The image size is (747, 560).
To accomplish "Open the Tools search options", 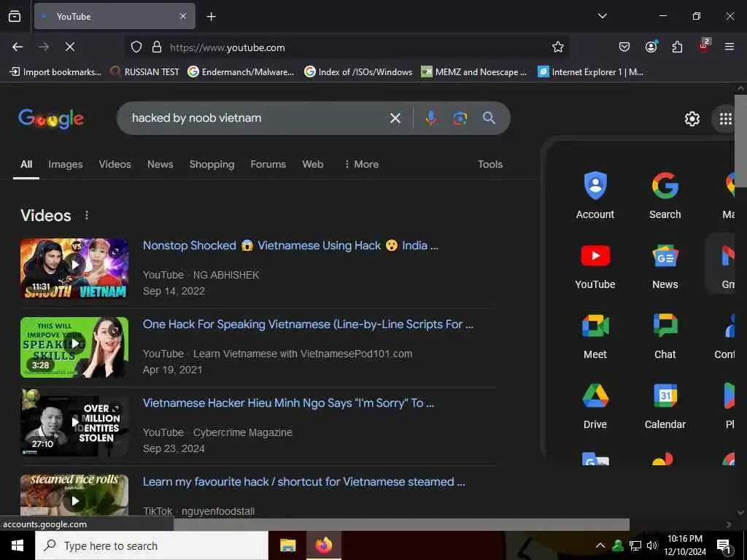I will coord(490,164).
